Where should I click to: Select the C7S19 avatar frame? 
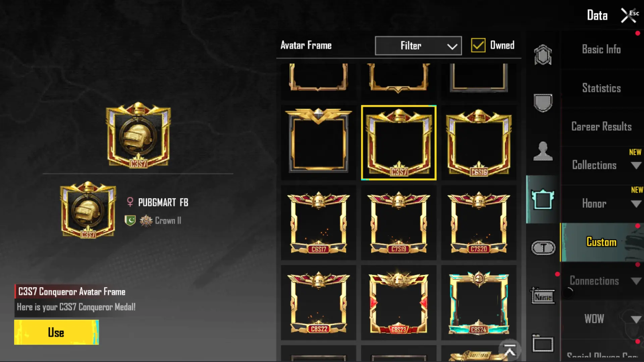click(398, 223)
